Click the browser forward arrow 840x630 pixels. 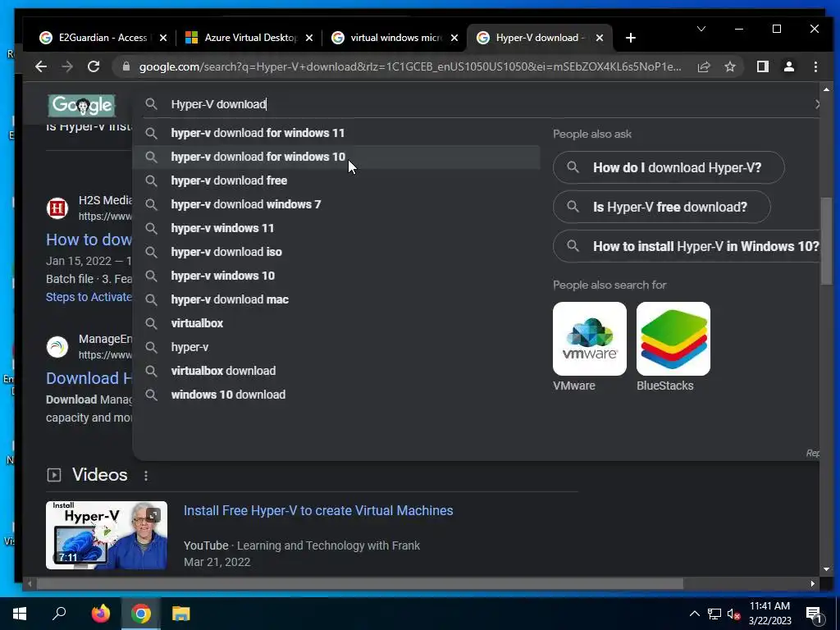coord(67,67)
